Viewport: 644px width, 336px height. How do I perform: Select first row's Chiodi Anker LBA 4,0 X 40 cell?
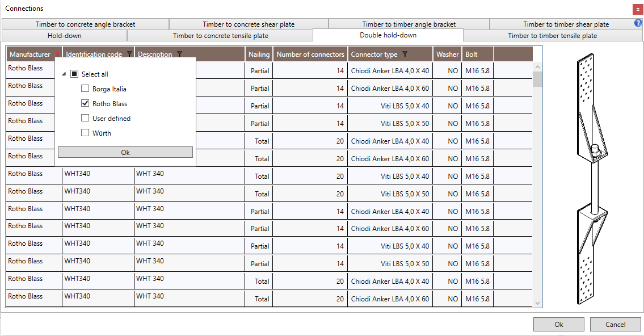coord(390,70)
